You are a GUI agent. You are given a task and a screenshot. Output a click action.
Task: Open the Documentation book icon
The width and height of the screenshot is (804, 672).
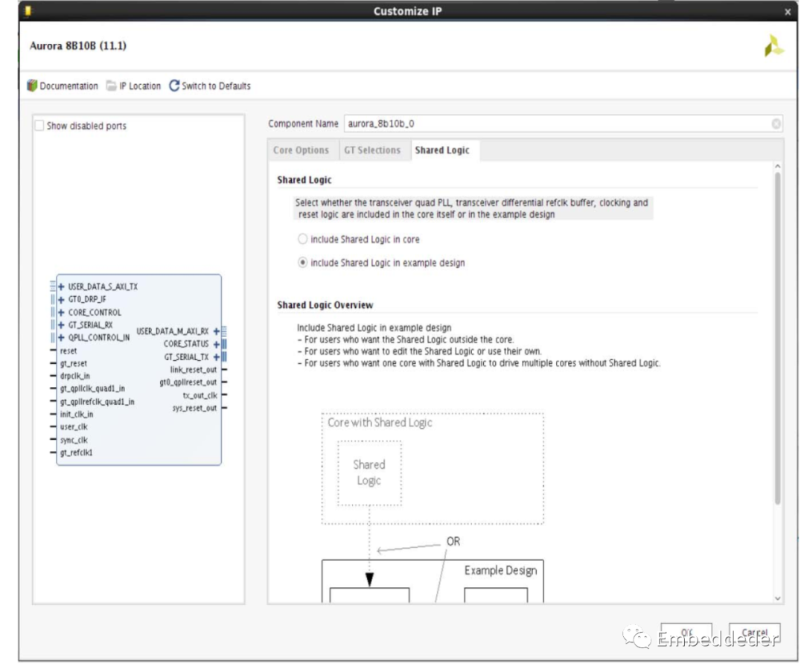32,86
